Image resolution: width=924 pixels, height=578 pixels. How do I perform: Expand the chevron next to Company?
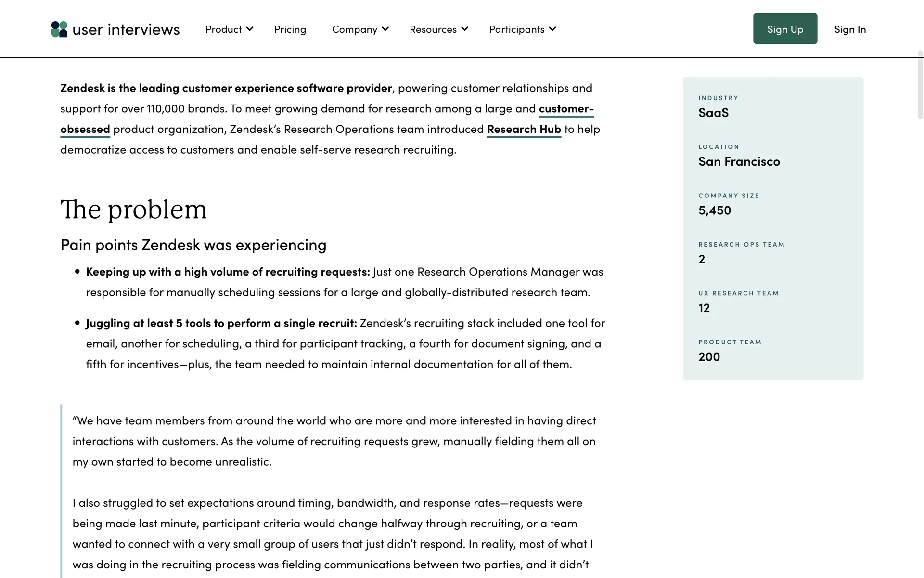(x=385, y=29)
